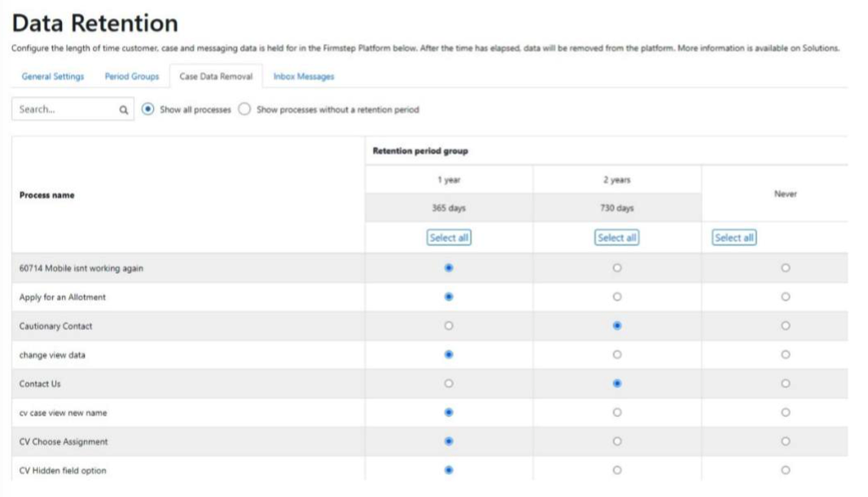Set change view data to 2 years
Viewport: 868px width, 497px height.
616,354
